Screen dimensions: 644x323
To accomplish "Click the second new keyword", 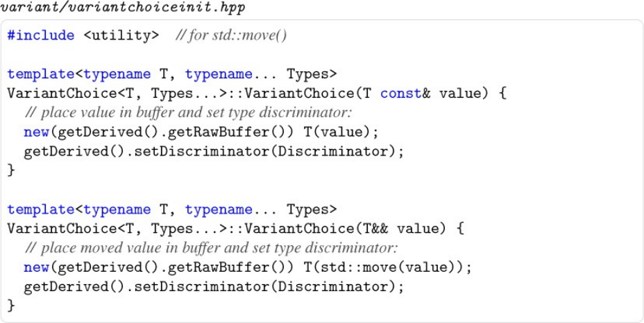I will pos(37,268).
